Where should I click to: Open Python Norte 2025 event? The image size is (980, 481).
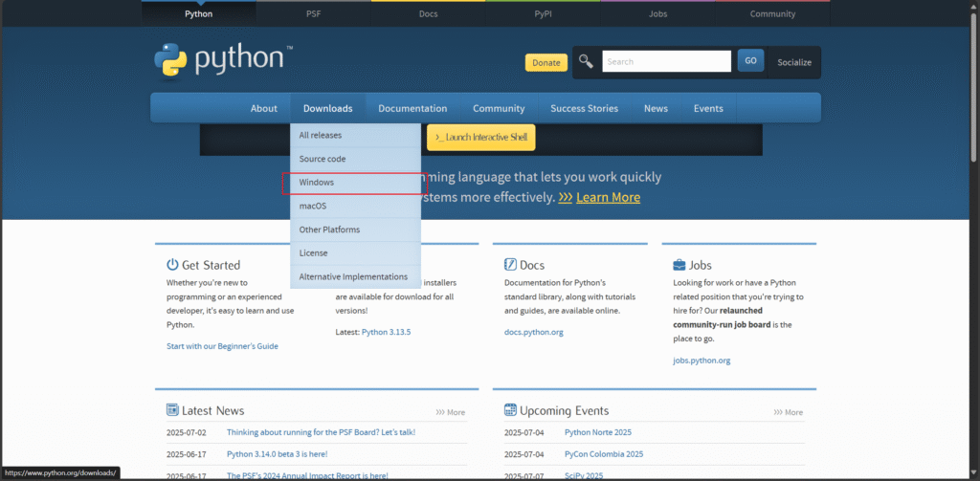[598, 432]
